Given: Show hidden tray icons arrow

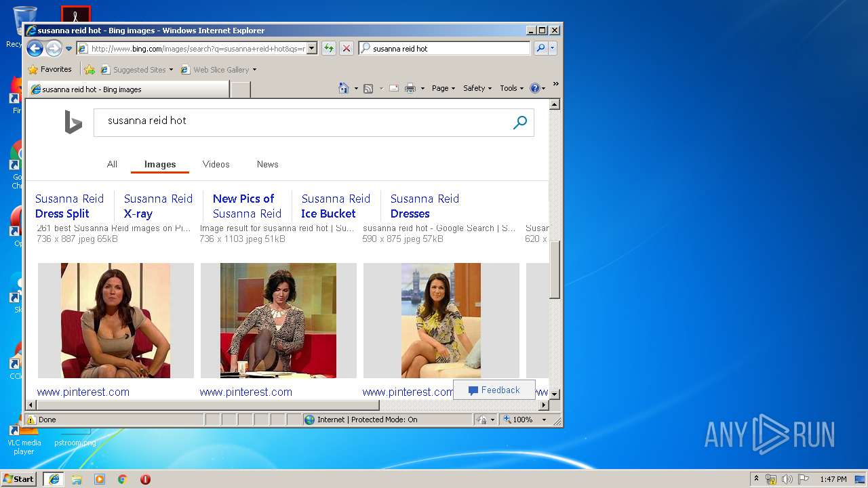Looking at the screenshot, I should 756,479.
